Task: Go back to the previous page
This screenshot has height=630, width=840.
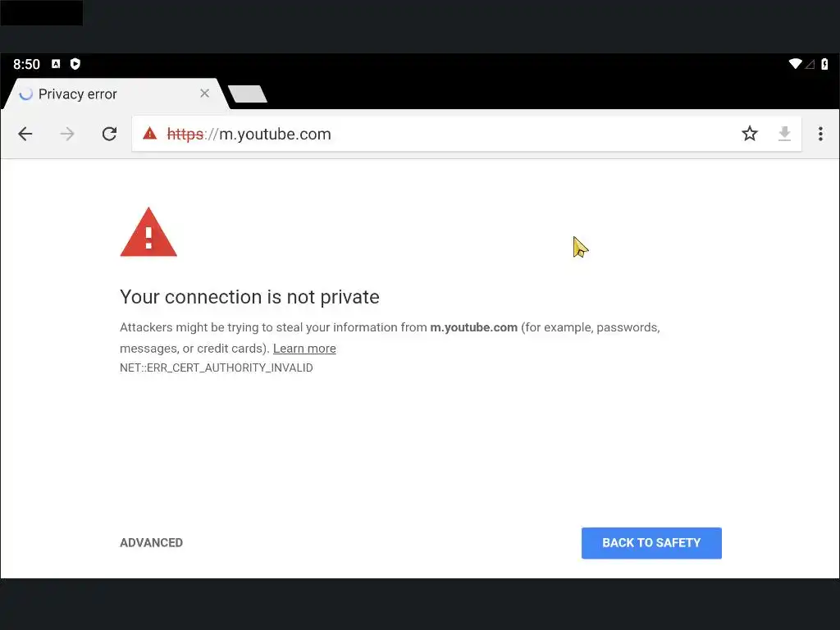Action: 25,134
